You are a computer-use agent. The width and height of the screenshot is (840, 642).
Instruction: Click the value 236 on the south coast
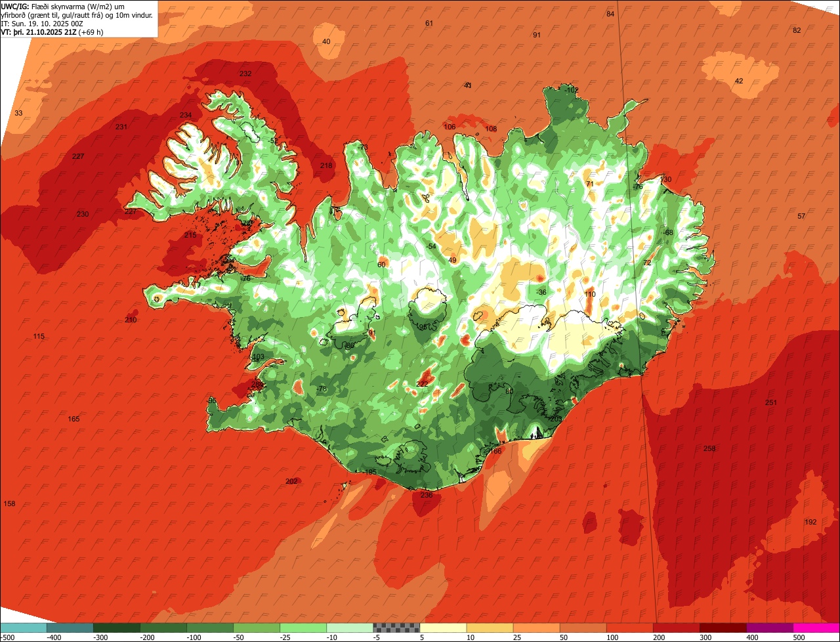(x=427, y=495)
